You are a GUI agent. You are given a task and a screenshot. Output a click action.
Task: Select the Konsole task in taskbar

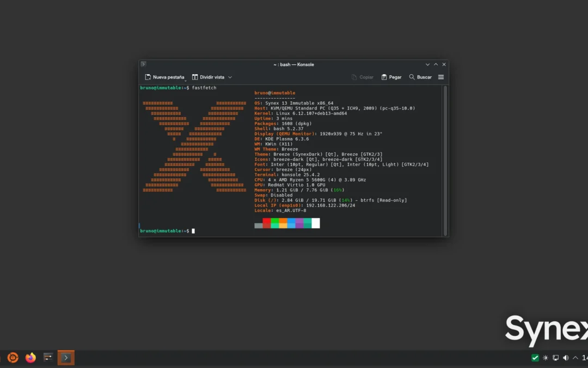click(66, 358)
